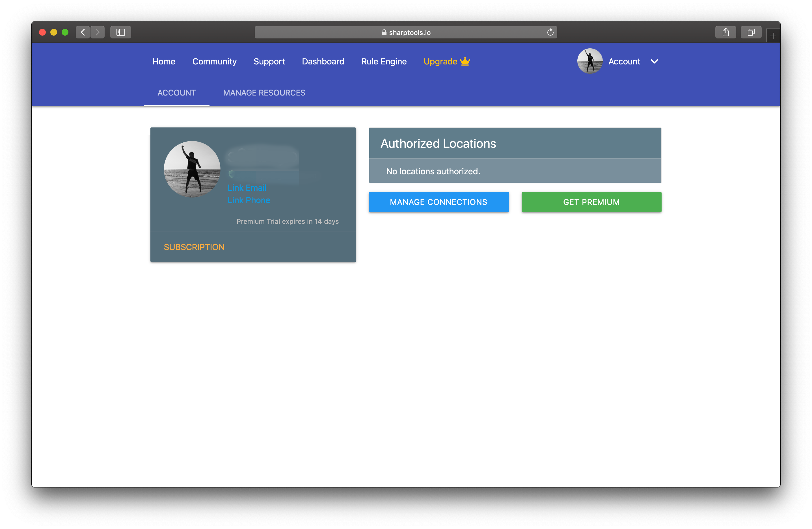Click the Manage Connections button
This screenshot has width=812, height=529.
pos(439,202)
